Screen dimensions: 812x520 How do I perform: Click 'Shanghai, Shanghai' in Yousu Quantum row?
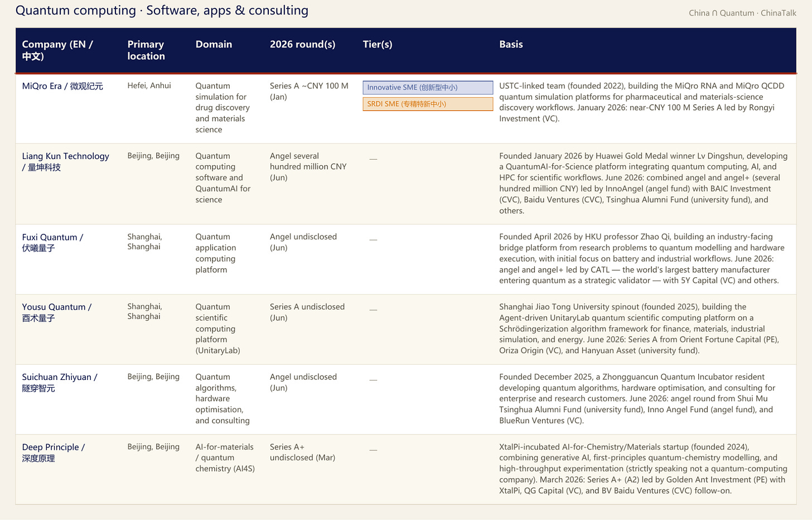tap(144, 311)
